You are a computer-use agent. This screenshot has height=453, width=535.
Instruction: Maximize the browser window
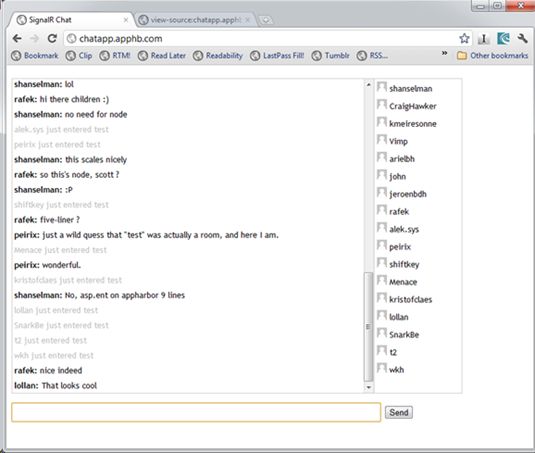(x=497, y=6)
